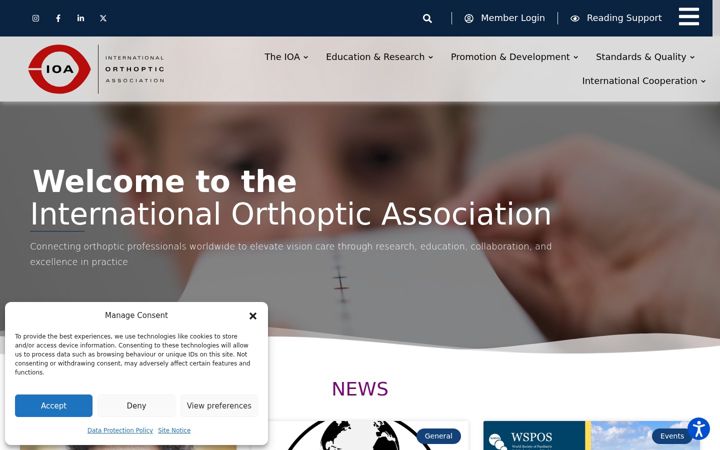Image resolution: width=720 pixels, height=450 pixels.
Task: Deny cookies in consent dialog
Action: pos(136,405)
